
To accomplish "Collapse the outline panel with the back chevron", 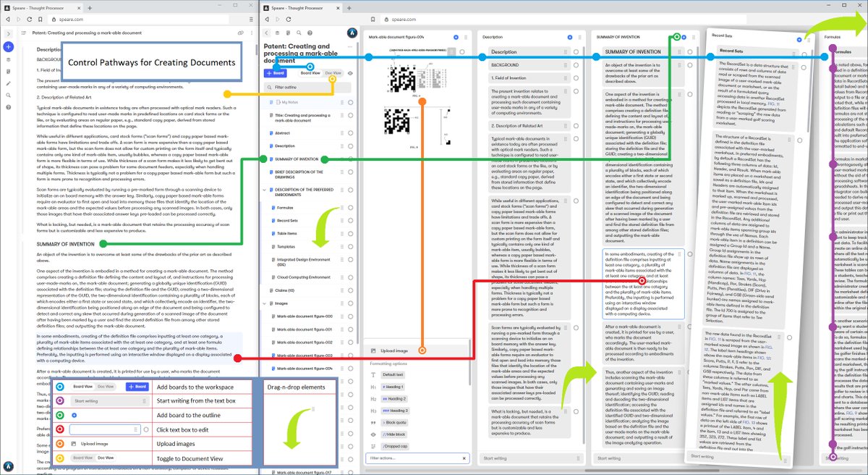I will click(267, 33).
